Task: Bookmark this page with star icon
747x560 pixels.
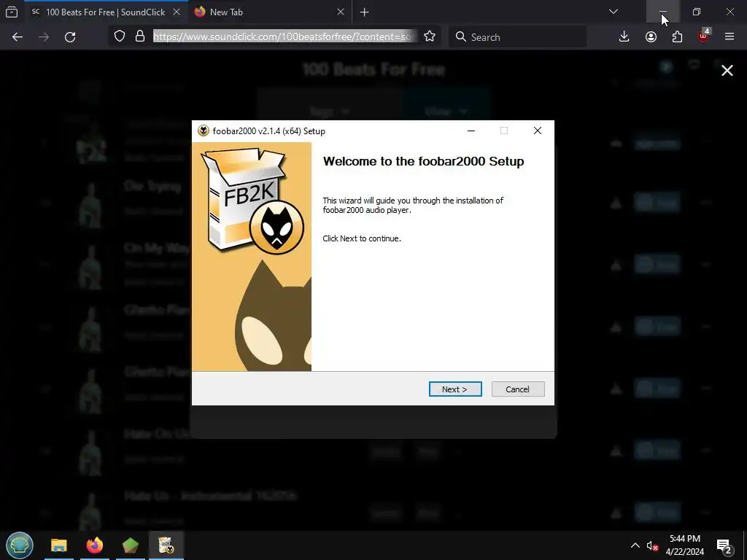Action: pyautogui.click(x=430, y=36)
